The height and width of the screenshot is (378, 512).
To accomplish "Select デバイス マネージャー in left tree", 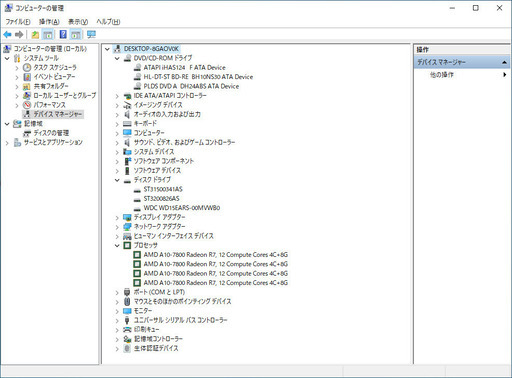I will coord(58,114).
